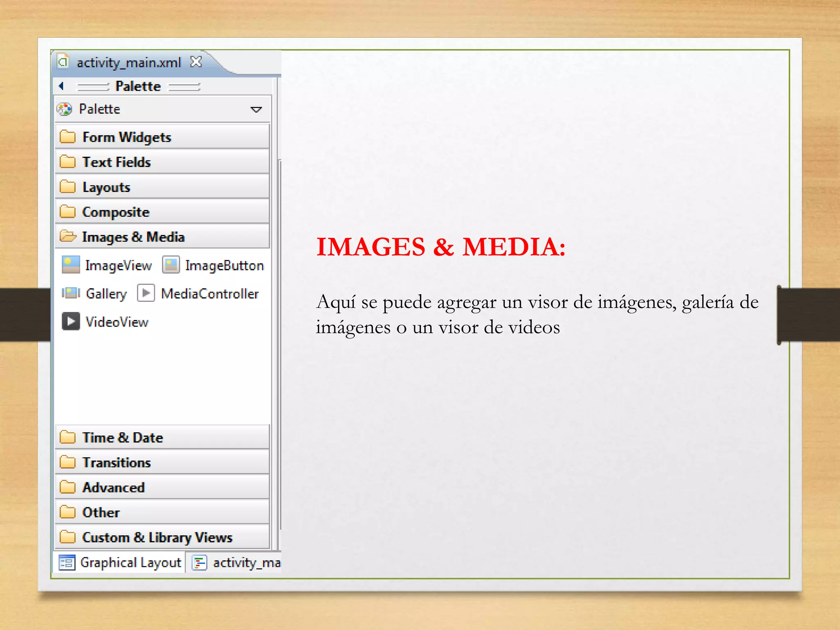
Task: Click the Gallery label text
Action: (106, 294)
